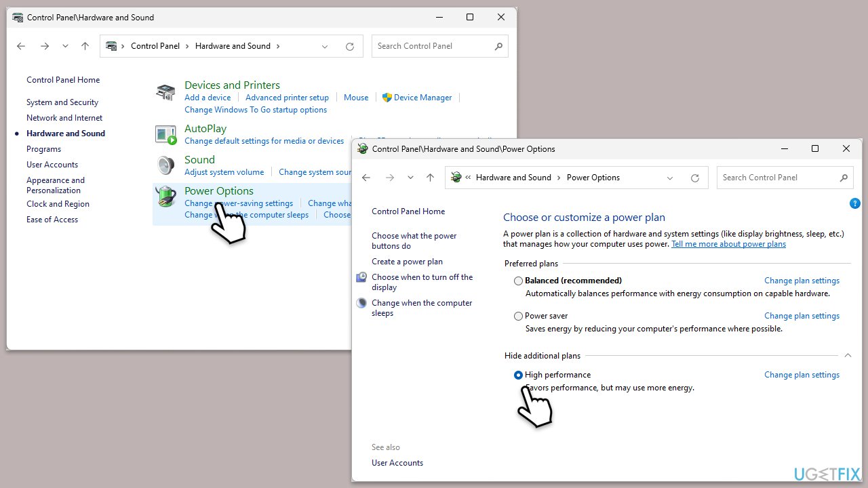
Task: Open Advanced printer setup link
Action: [287, 98]
